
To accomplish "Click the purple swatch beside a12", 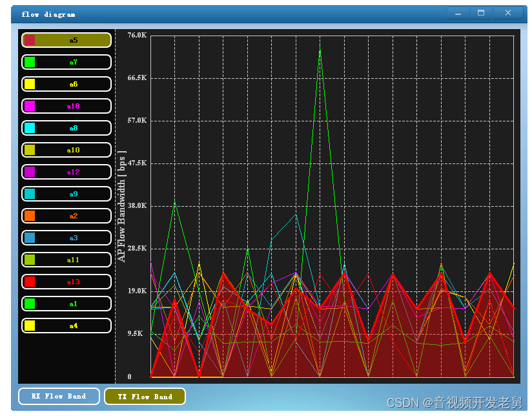I will (x=30, y=172).
